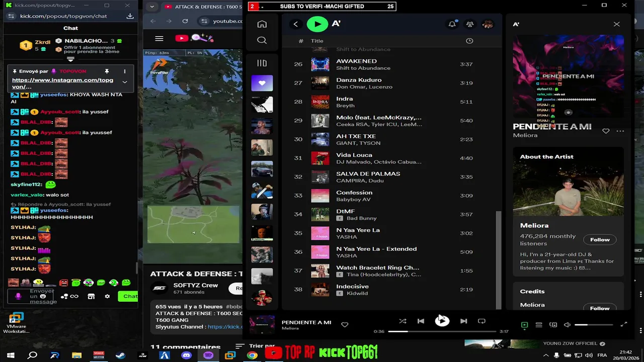644x362 pixels.
Task: Save current track with heart in player bar
Action: click(345, 325)
